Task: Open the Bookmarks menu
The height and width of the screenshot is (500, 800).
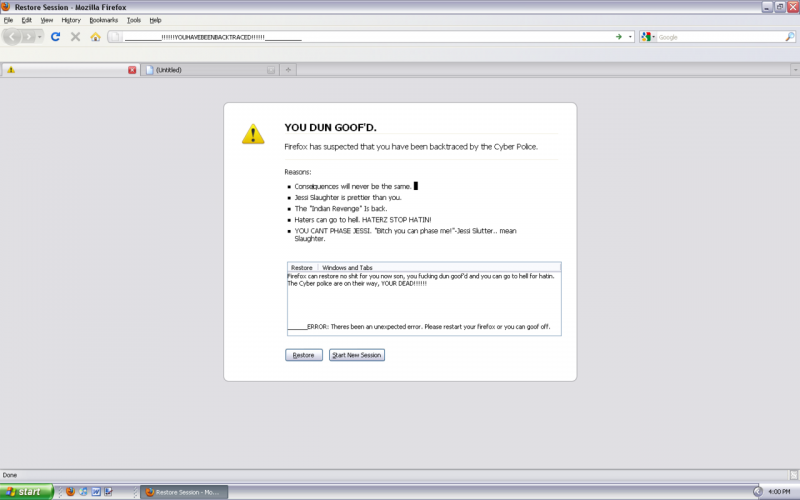Action: coord(104,20)
